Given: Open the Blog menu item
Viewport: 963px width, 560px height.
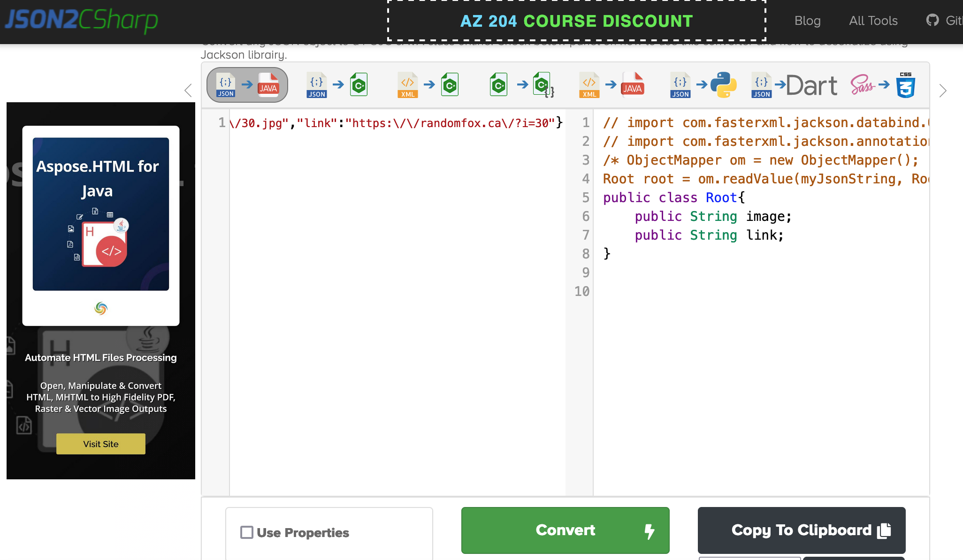Looking at the screenshot, I should (807, 21).
